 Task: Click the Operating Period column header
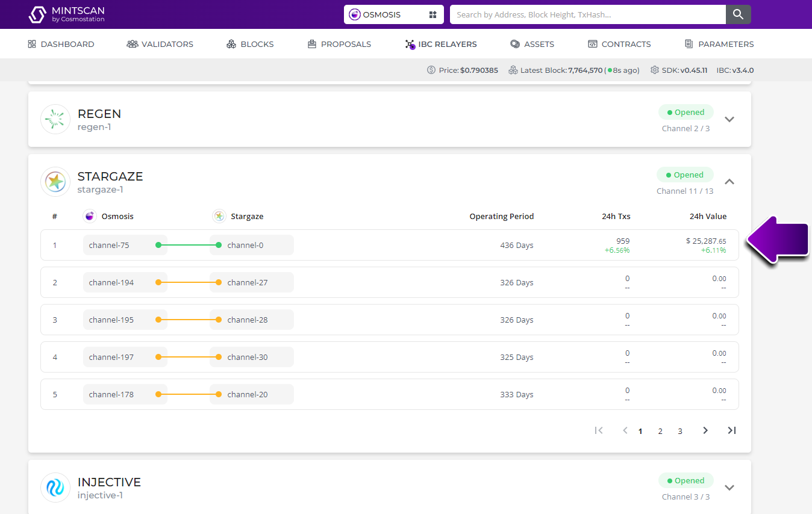(502, 216)
